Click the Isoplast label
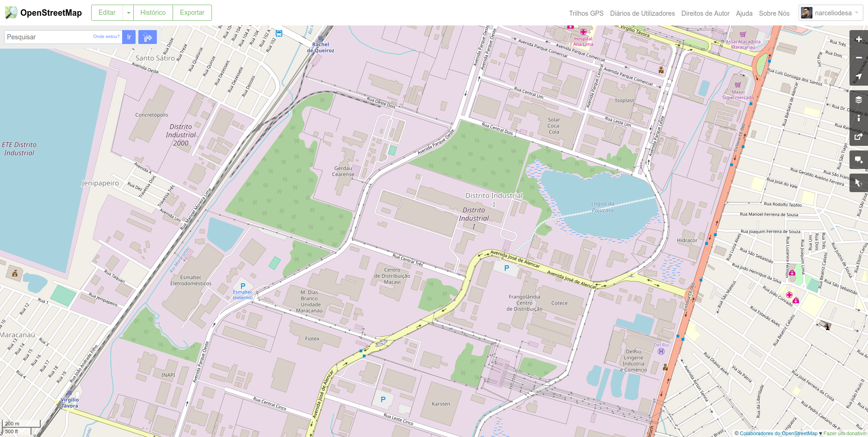868x437 pixels. click(x=624, y=100)
